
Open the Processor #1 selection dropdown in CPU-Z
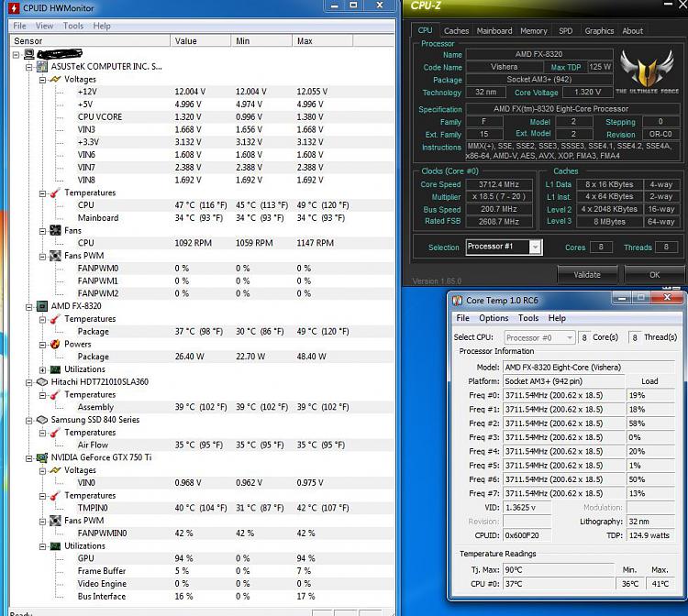point(535,247)
